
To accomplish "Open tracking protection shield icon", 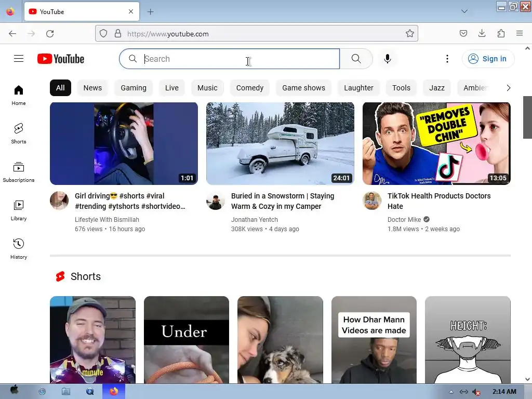I will coord(103,34).
